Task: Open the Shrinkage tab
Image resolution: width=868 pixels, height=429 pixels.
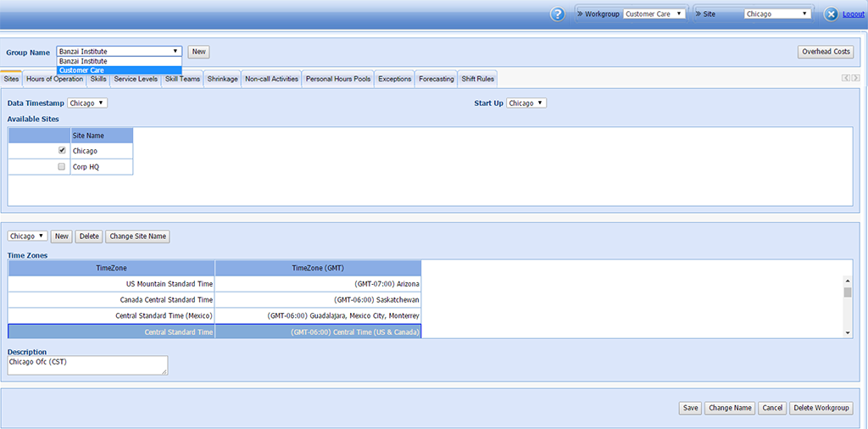Action: pos(222,79)
